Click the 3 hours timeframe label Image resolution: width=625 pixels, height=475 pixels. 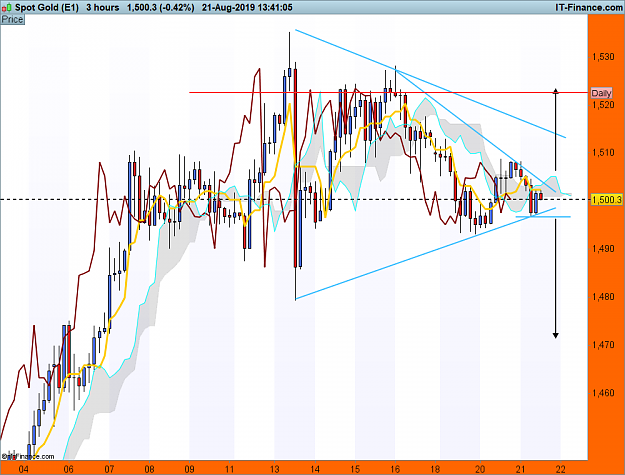(102, 7)
